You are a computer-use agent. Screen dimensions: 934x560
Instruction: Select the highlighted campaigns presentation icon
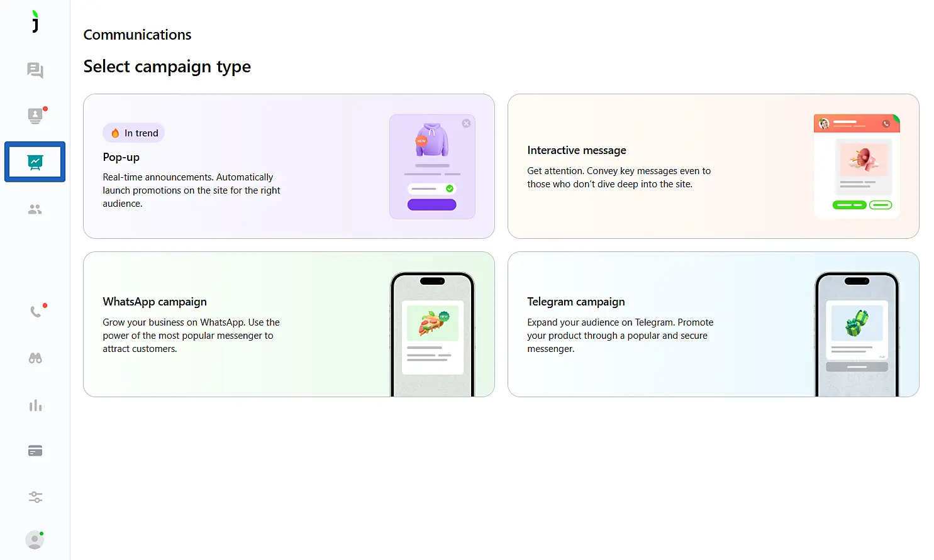point(35,162)
